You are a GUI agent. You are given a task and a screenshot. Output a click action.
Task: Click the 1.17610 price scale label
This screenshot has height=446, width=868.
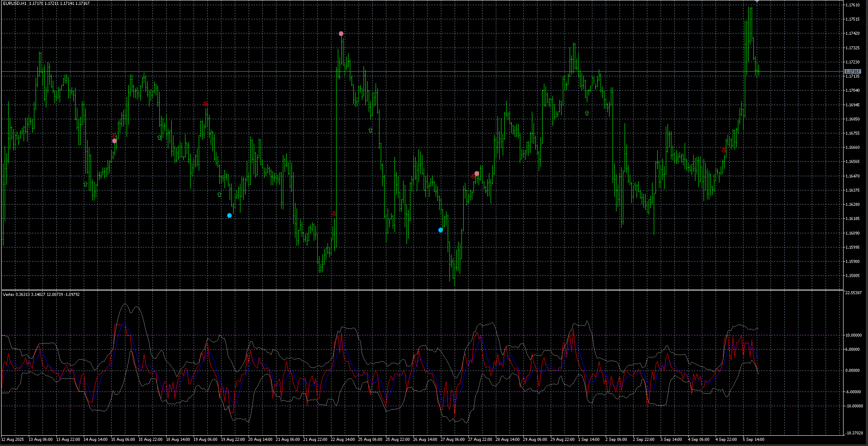(852, 5)
